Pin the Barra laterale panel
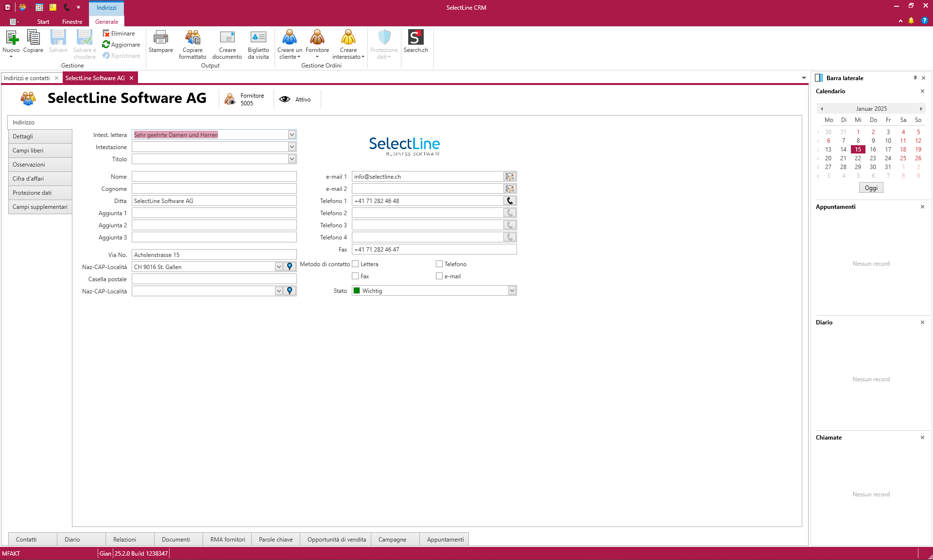 pos(915,78)
